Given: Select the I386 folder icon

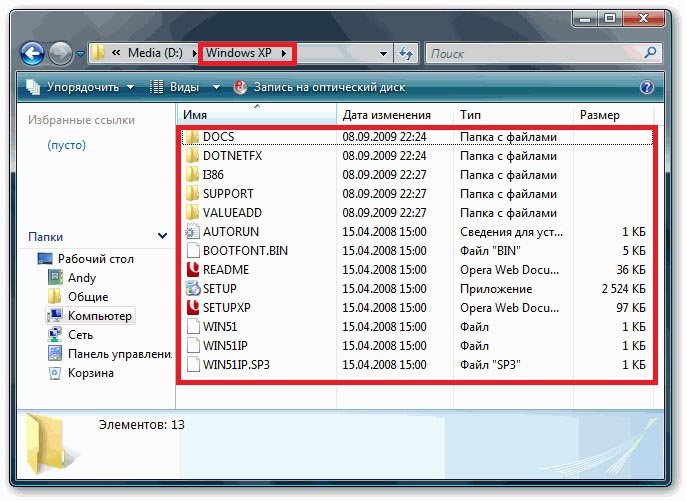Looking at the screenshot, I should (192, 175).
